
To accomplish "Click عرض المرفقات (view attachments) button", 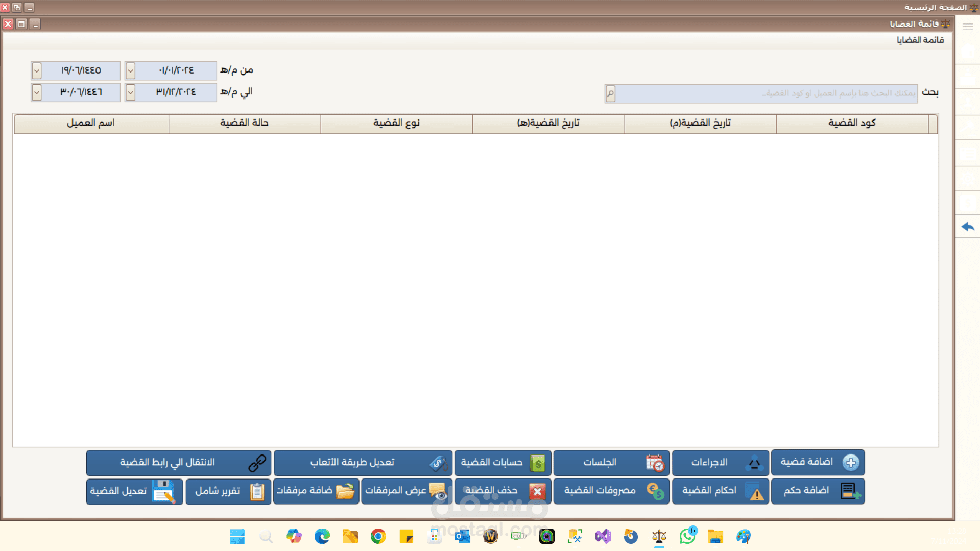I will [407, 491].
